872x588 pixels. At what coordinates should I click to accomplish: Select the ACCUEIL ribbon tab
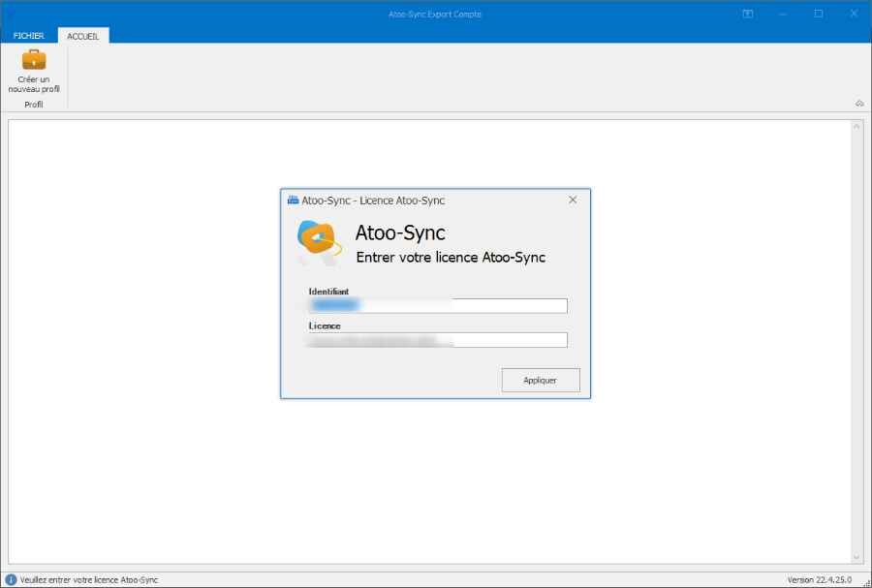[83, 36]
